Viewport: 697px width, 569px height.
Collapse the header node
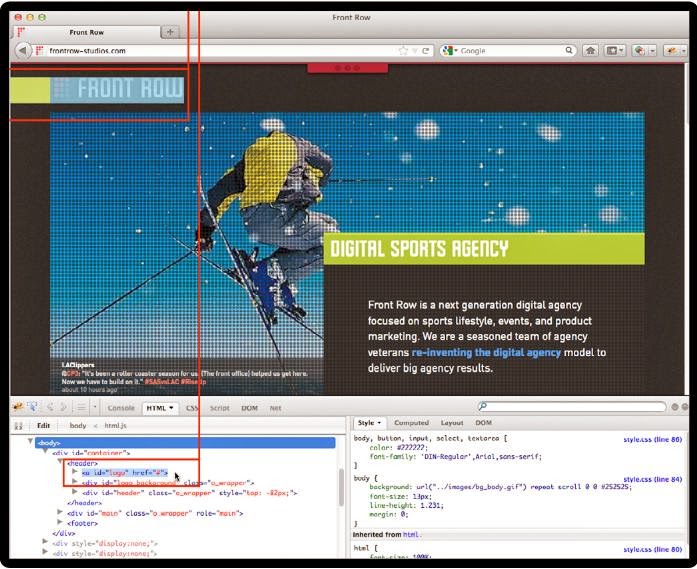(x=60, y=462)
